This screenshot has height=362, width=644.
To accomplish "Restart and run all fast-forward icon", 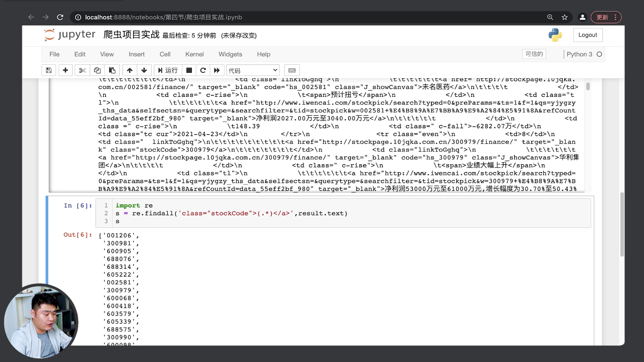I will (x=217, y=70).
